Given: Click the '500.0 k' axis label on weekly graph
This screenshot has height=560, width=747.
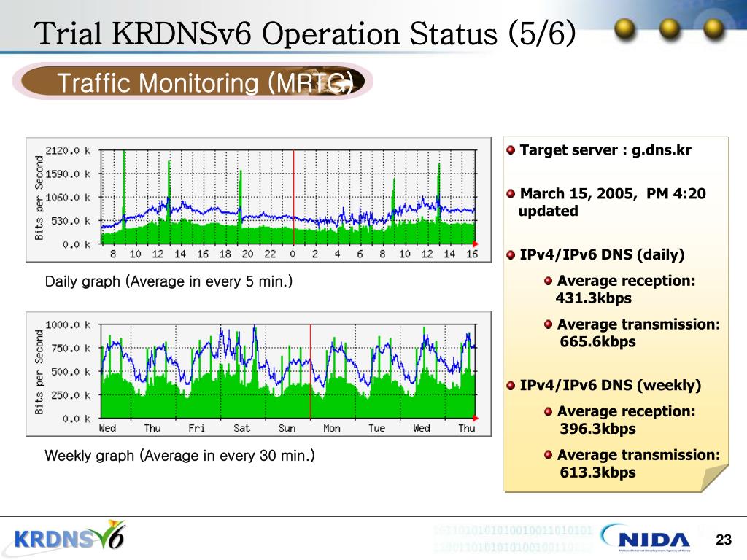Looking at the screenshot, I should tap(71, 371).
